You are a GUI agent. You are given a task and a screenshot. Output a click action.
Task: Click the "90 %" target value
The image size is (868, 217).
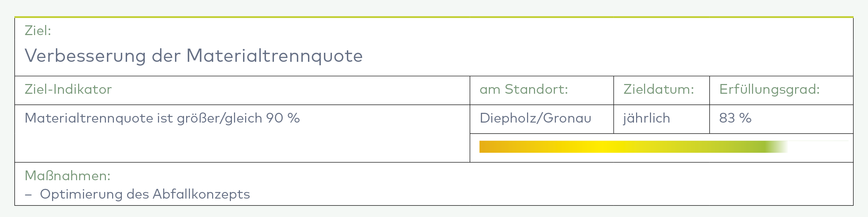click(x=283, y=118)
